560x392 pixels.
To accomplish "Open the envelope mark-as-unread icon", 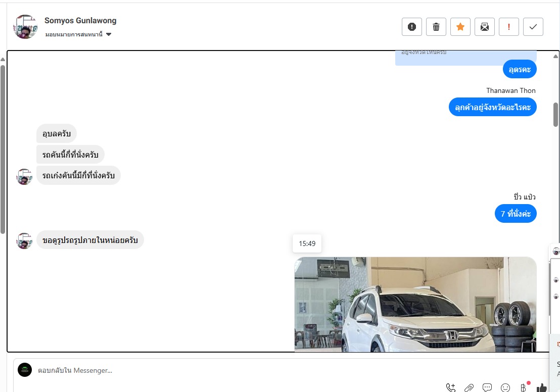I will tap(484, 27).
